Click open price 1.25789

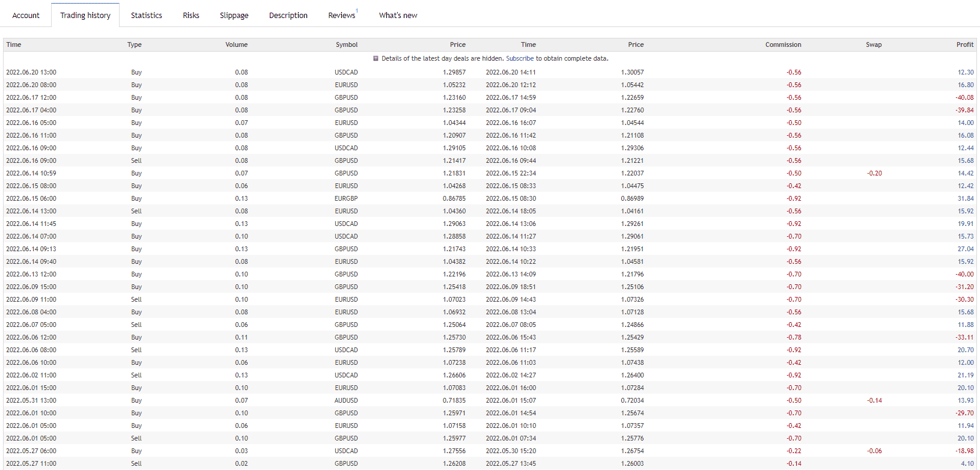point(454,350)
